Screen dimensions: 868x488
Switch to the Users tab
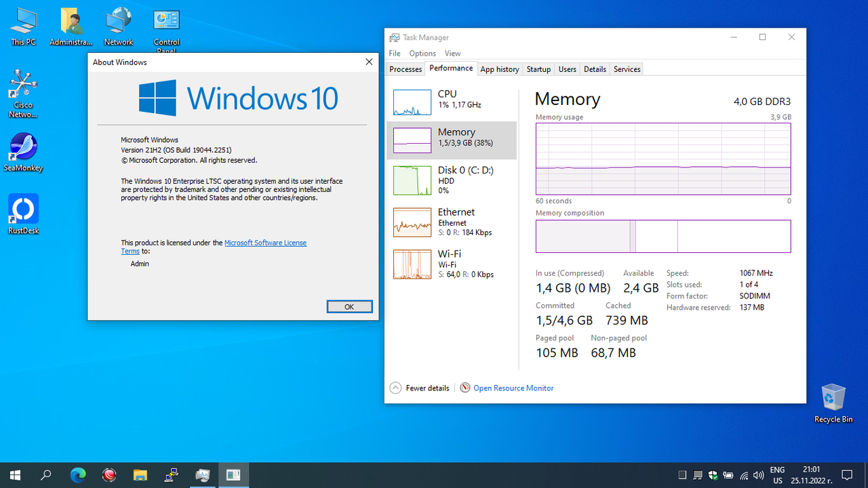point(568,69)
